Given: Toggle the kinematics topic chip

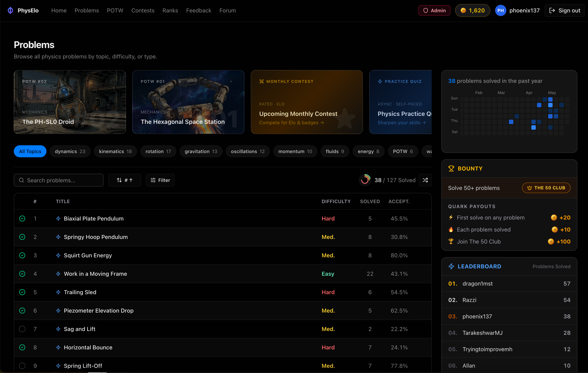Looking at the screenshot, I should (115, 151).
